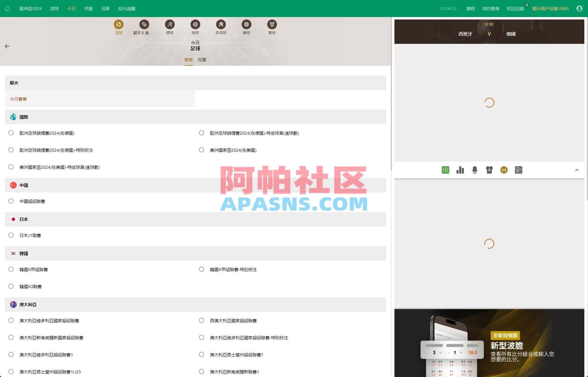This screenshot has height=377, width=588.
Task: Open the jersey number 8 lineup icon
Action: (489, 170)
